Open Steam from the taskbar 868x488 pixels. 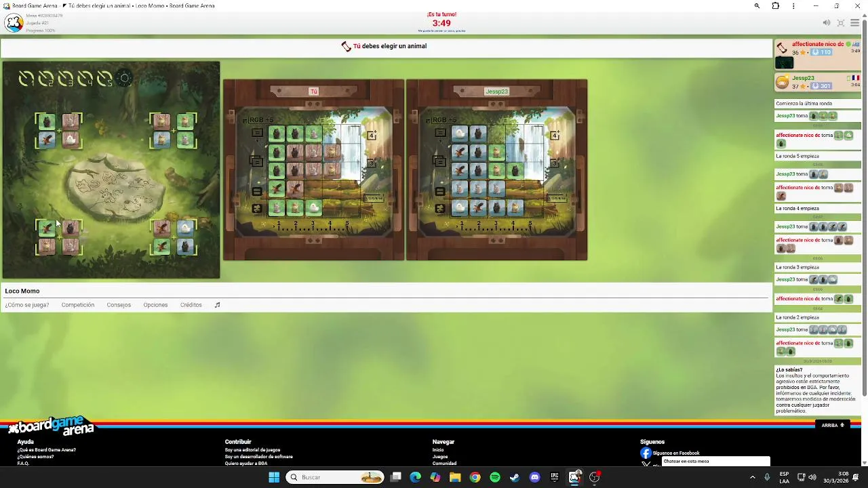(x=515, y=477)
